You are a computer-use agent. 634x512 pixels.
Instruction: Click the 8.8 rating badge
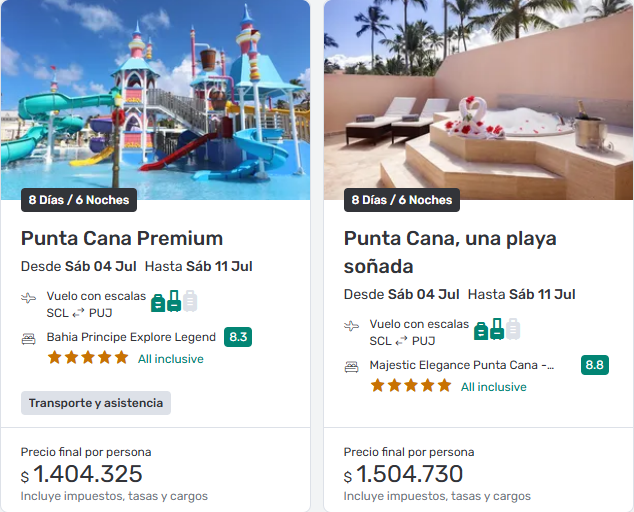tap(594, 365)
